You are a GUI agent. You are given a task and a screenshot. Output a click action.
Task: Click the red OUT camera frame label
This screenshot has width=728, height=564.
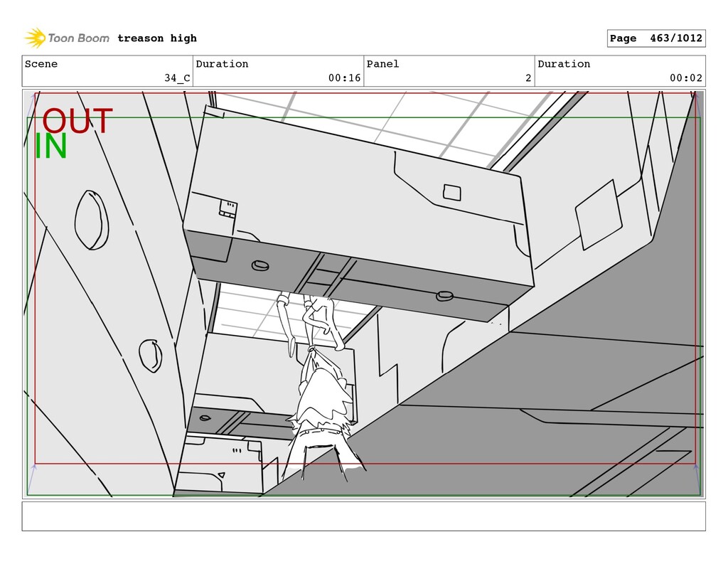tap(77, 121)
